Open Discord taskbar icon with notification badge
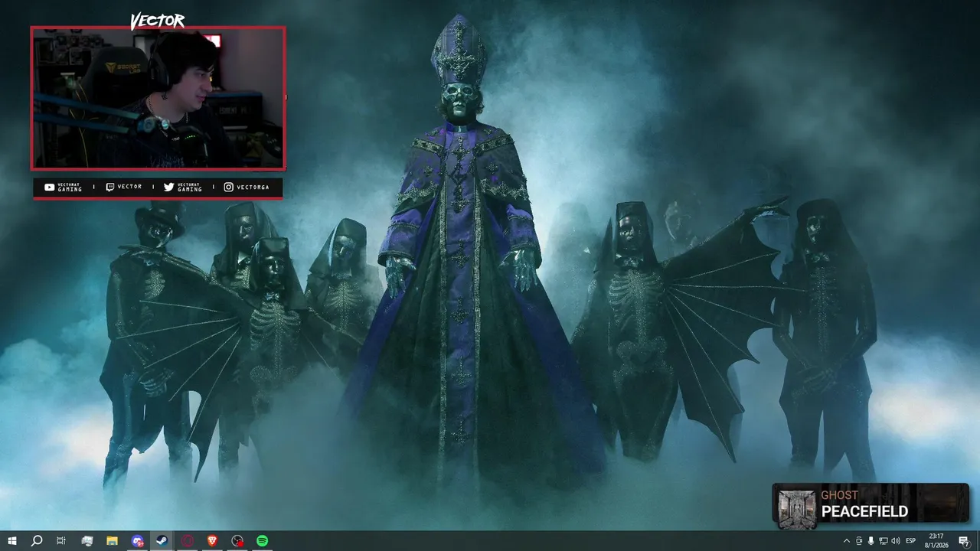Screen dimensions: 980x551 click(x=137, y=540)
